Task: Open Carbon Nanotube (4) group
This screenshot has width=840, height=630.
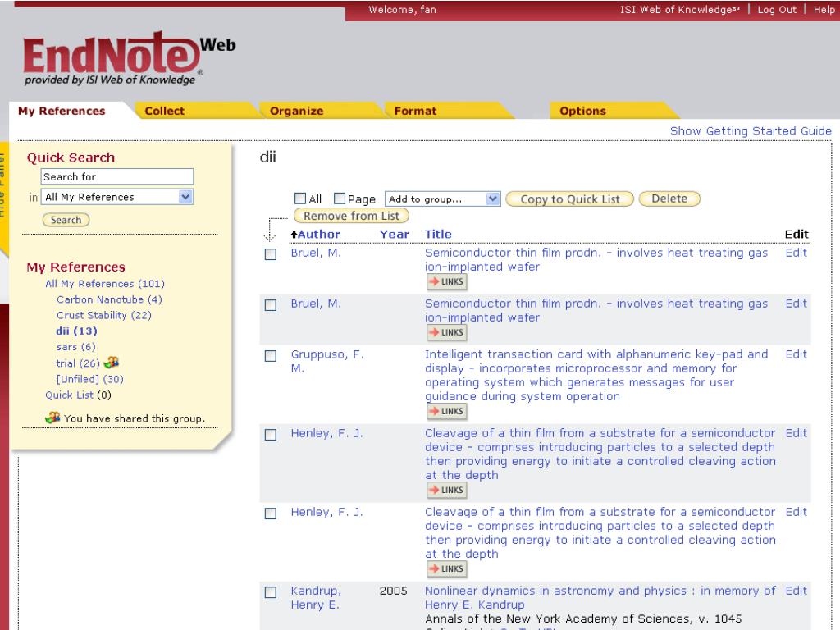Action: coord(109,299)
